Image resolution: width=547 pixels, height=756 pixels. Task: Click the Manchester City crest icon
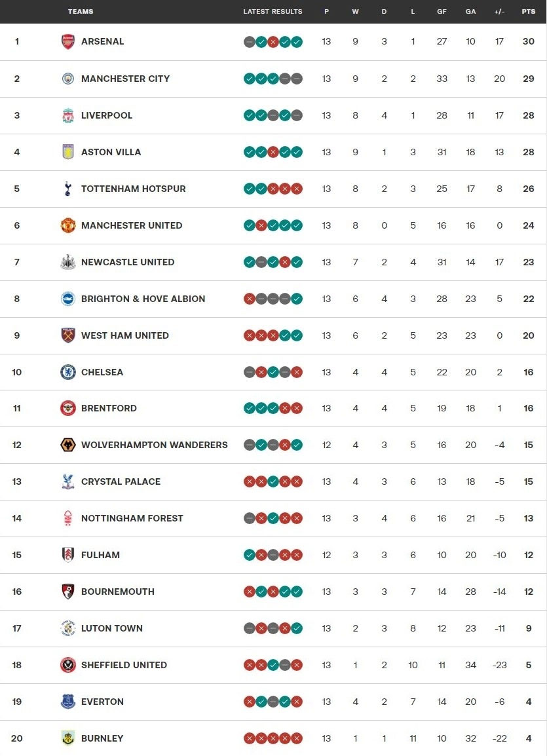pyautogui.click(x=68, y=79)
